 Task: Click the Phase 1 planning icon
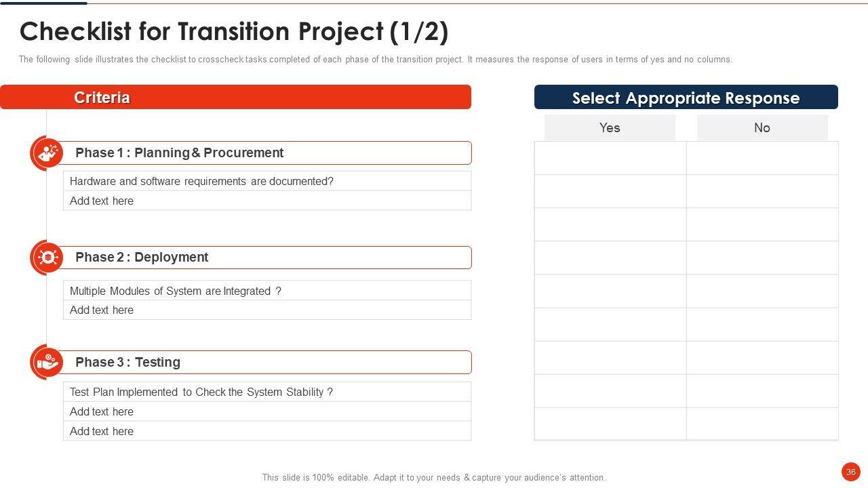pyautogui.click(x=47, y=152)
